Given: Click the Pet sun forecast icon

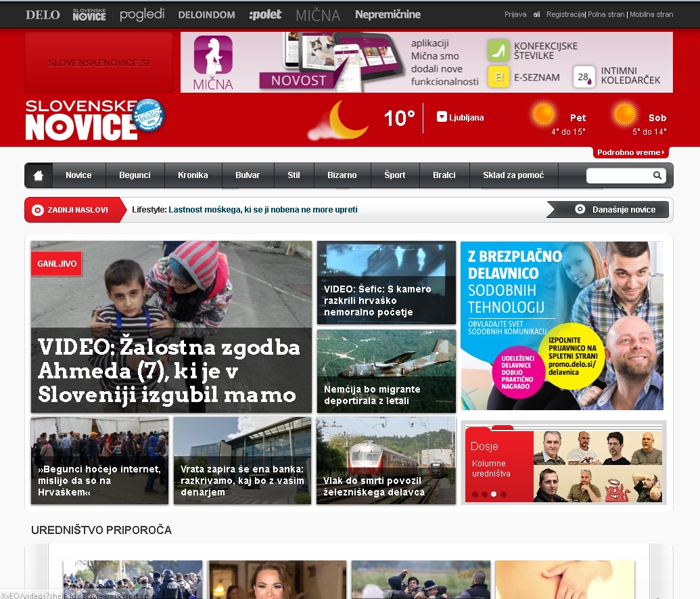Looking at the screenshot, I should click(x=542, y=116).
